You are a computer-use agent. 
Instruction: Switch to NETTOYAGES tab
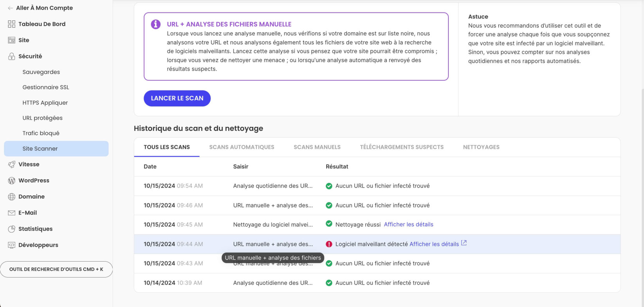click(481, 147)
